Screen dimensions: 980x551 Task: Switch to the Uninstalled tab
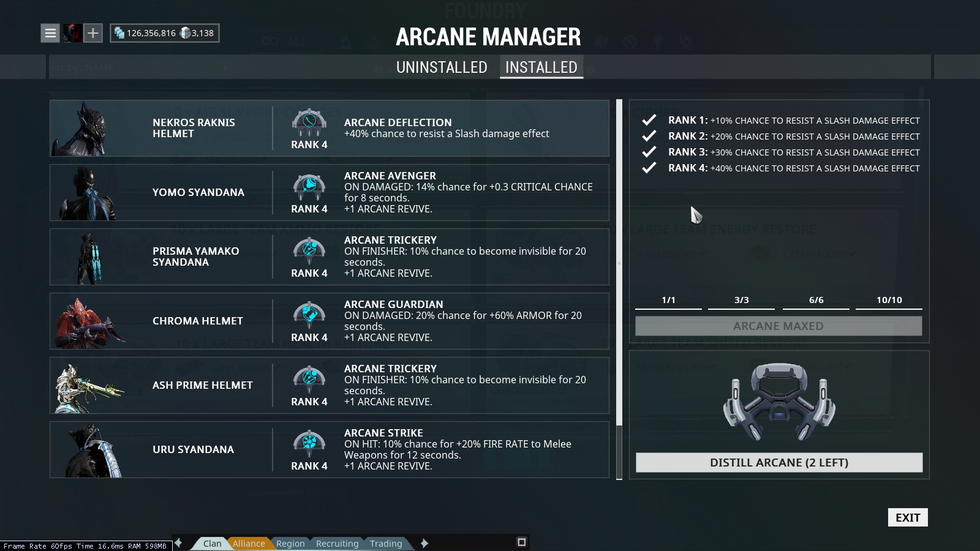pyautogui.click(x=442, y=67)
